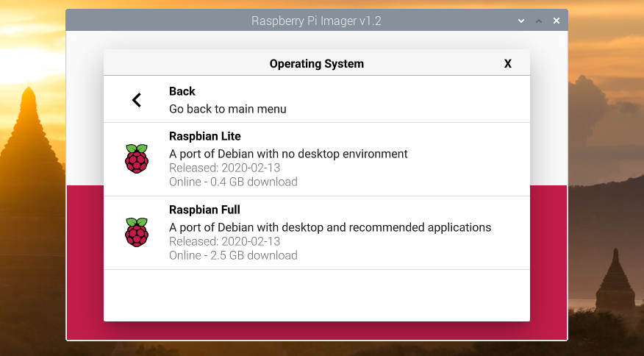This screenshot has width=644, height=356.
Task: Select "A port of Debian with no desktop environment"
Action: (x=288, y=154)
